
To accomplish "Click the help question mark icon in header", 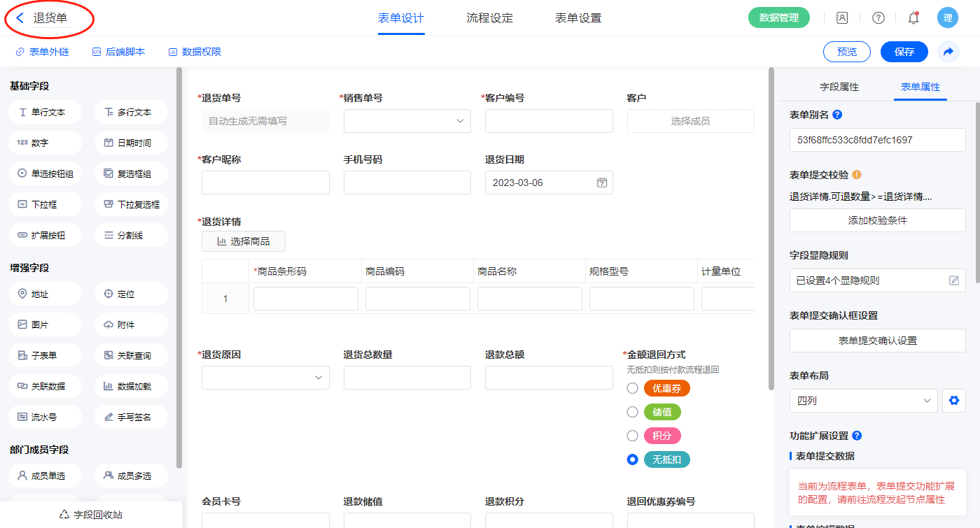I will coord(878,18).
